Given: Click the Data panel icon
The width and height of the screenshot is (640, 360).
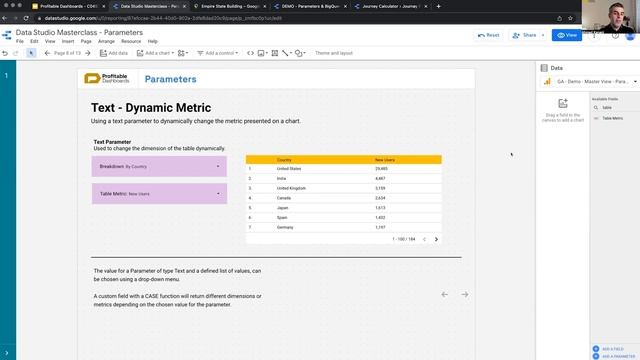Looking at the screenshot, I should [x=544, y=68].
